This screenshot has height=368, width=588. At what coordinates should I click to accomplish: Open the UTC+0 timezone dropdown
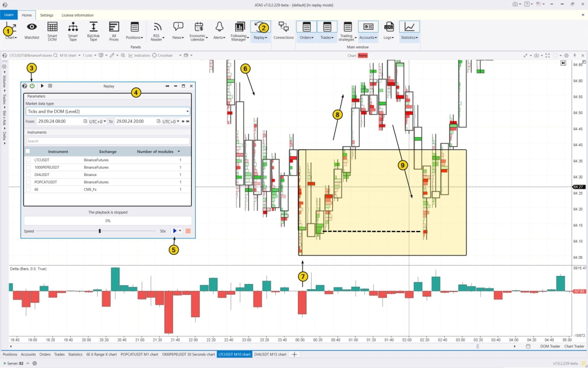coord(96,121)
